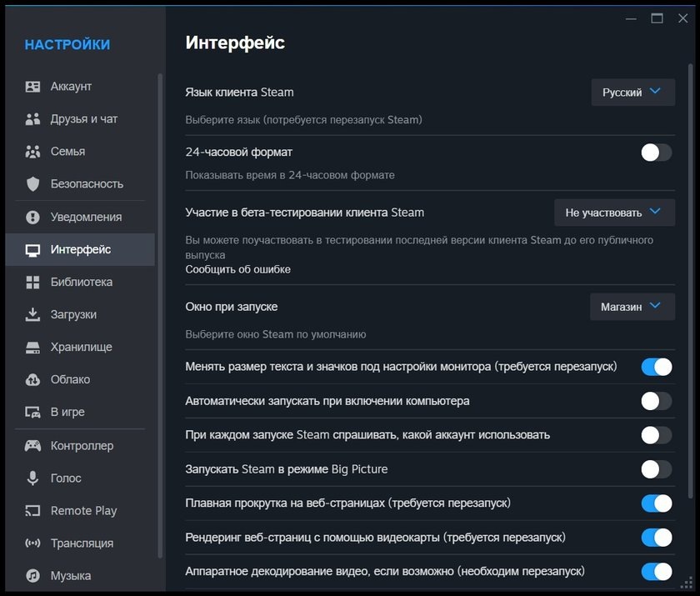Image resolution: width=700 pixels, height=596 pixels.
Task: Click the Сообщить об ошибке link
Action: [x=237, y=269]
